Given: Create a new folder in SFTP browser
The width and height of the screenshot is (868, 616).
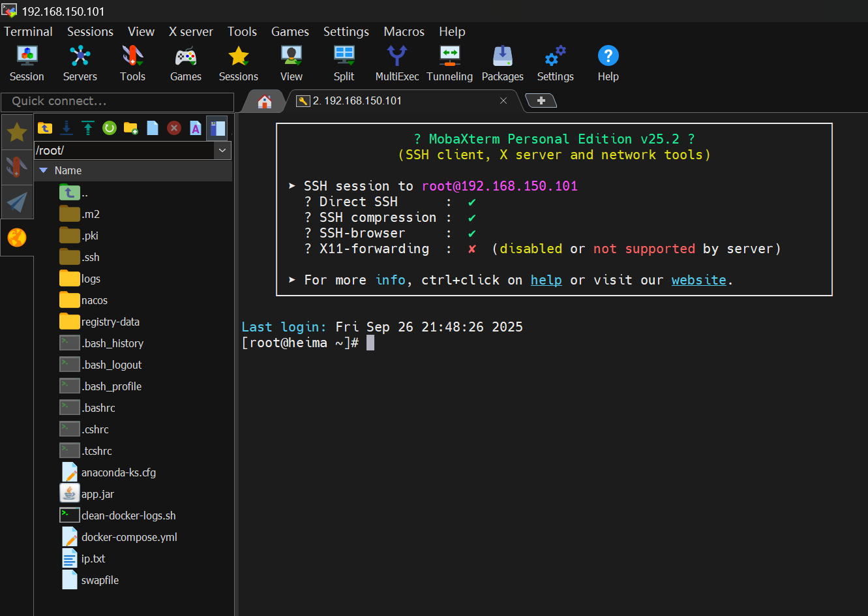Looking at the screenshot, I should coord(131,128).
